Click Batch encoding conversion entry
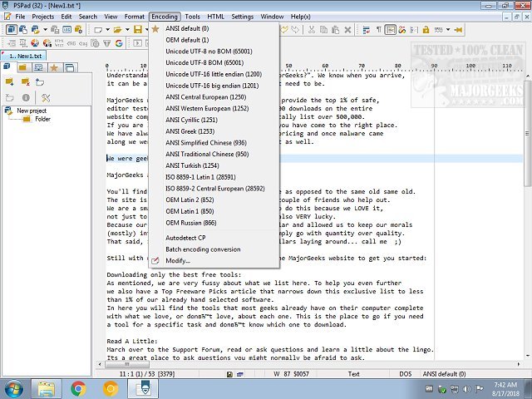 [214, 249]
